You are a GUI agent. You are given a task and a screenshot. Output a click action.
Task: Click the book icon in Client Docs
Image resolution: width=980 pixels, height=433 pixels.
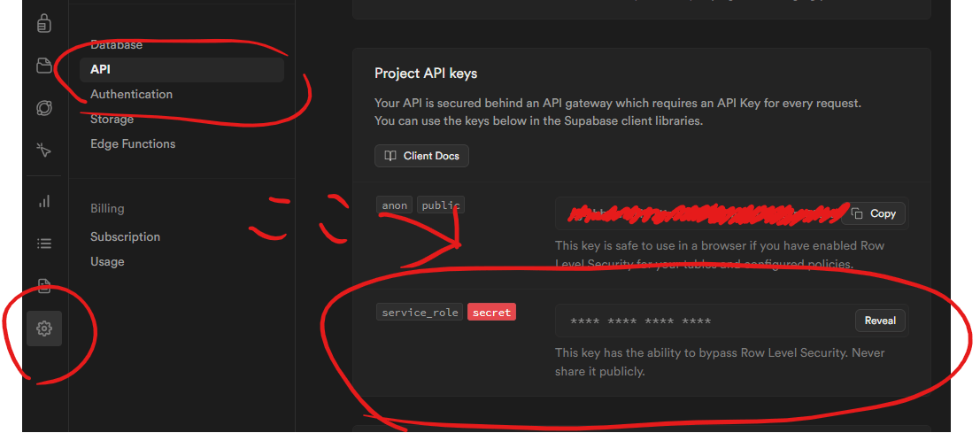point(390,156)
